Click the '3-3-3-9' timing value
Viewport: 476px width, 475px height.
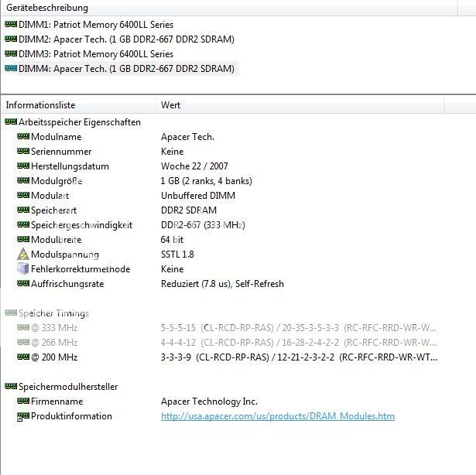[176, 357]
